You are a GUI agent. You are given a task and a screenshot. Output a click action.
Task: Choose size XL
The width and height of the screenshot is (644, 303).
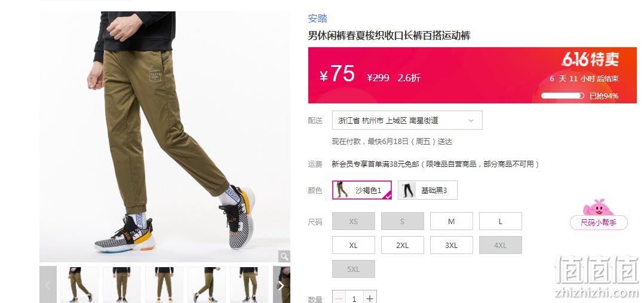point(353,245)
